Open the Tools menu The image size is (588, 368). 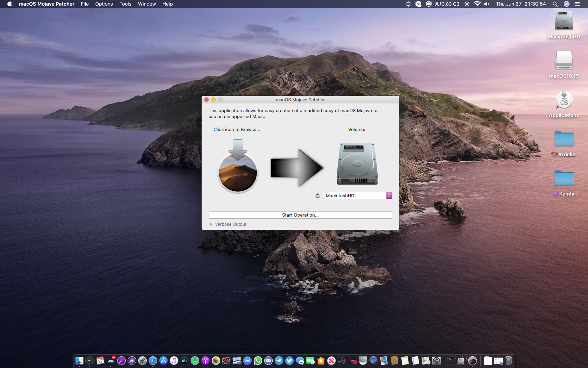coord(125,4)
